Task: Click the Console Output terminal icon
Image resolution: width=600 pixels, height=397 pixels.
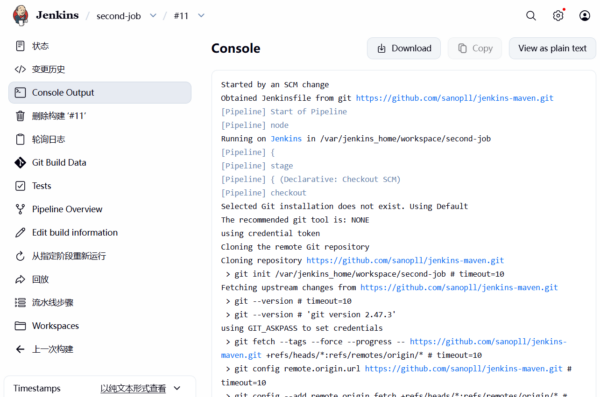Action: pyautogui.click(x=20, y=93)
